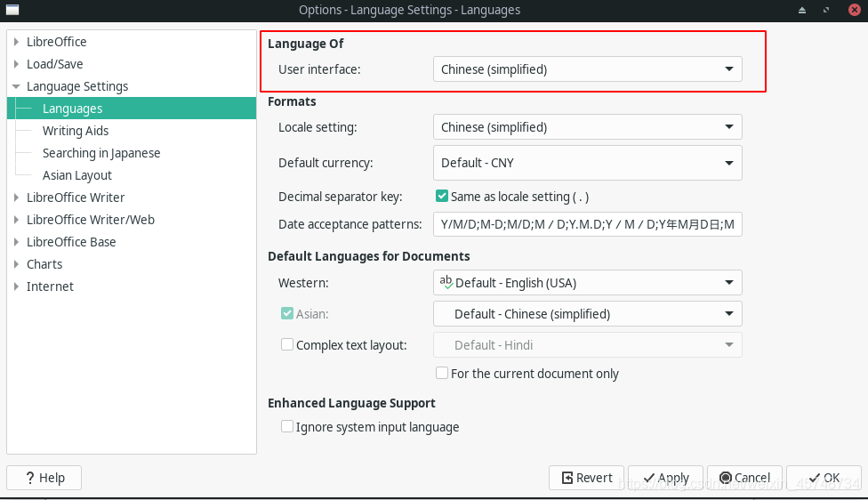Select the Charts category label

44,264
